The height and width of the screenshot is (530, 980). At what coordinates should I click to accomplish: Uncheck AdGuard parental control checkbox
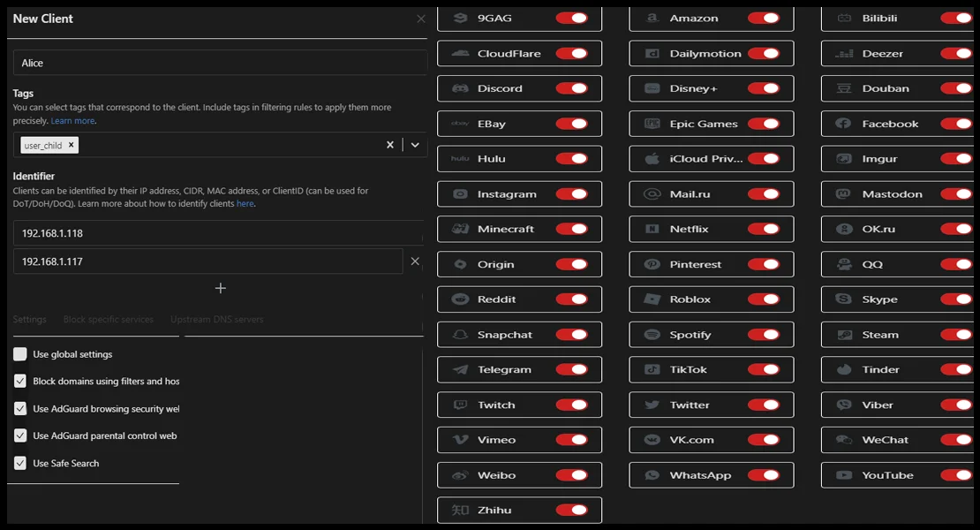coord(20,435)
